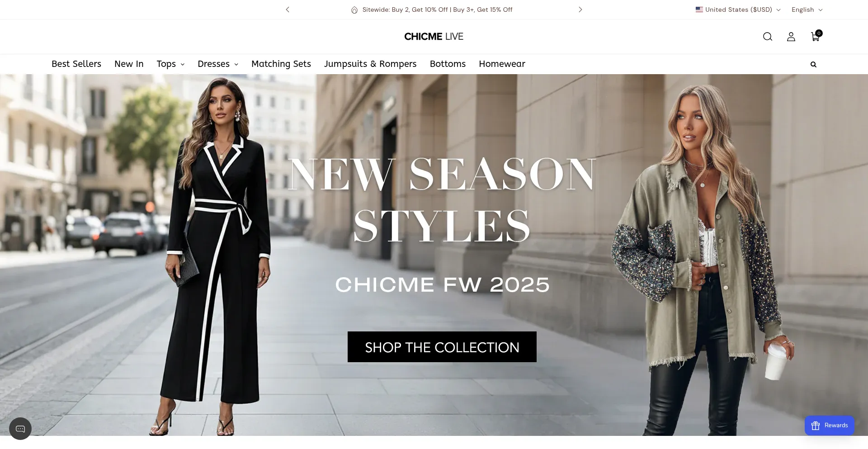Open the Best Sellers menu item
Image resolution: width=868 pixels, height=449 pixels.
click(76, 64)
